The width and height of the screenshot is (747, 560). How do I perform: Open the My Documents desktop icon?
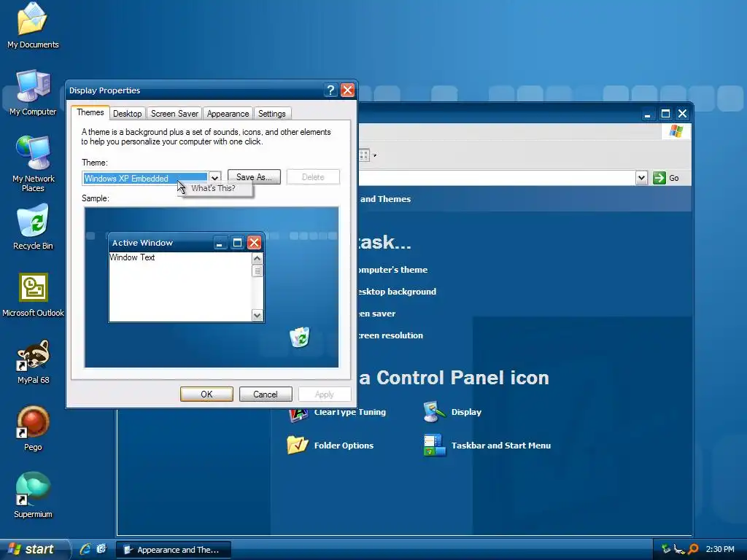(32, 19)
